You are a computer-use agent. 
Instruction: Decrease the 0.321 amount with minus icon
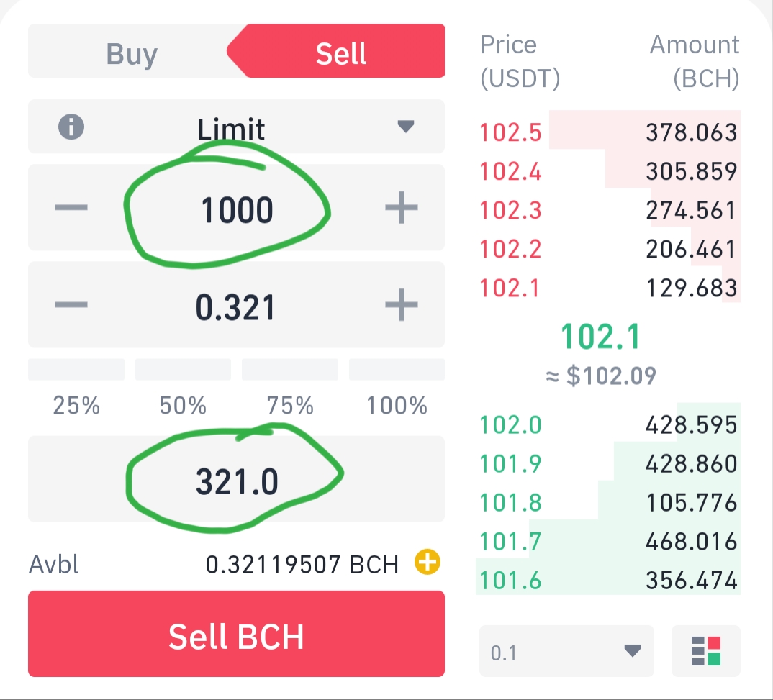(71, 304)
